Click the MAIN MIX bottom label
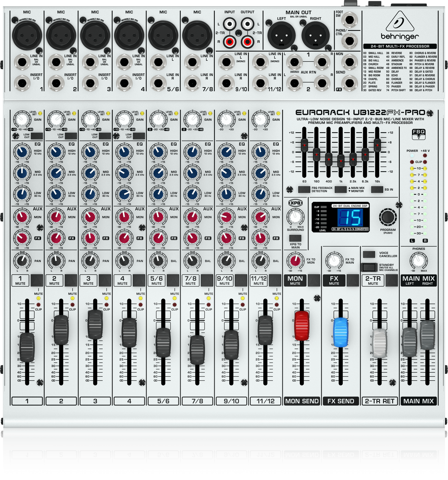 pyautogui.click(x=419, y=401)
